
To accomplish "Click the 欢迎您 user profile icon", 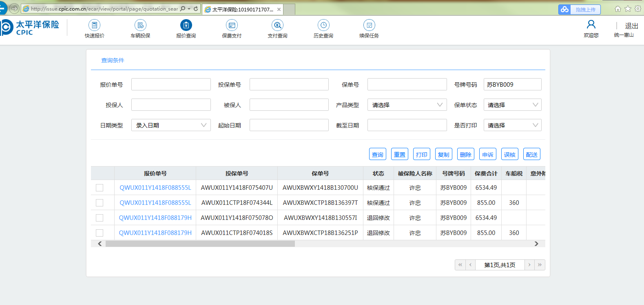I will [x=591, y=25].
